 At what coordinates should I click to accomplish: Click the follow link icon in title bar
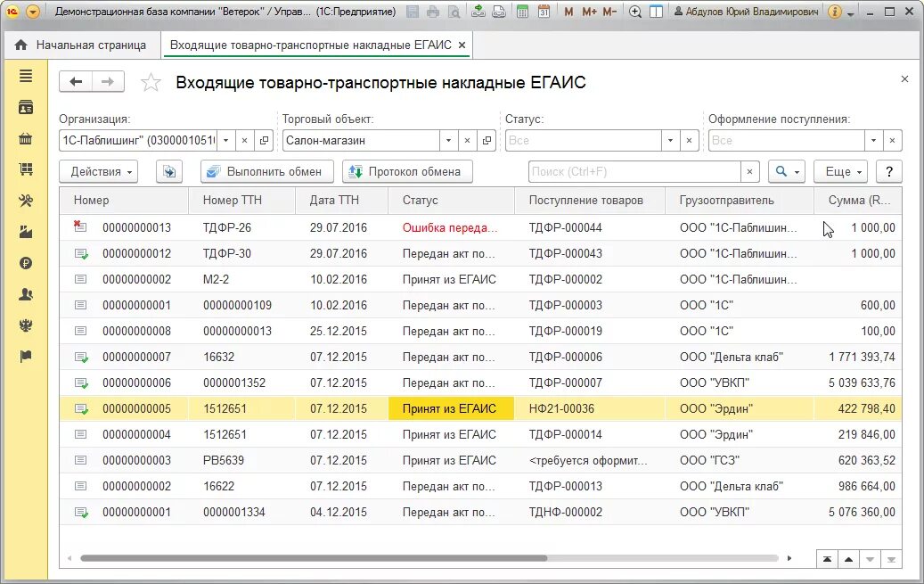click(x=499, y=12)
